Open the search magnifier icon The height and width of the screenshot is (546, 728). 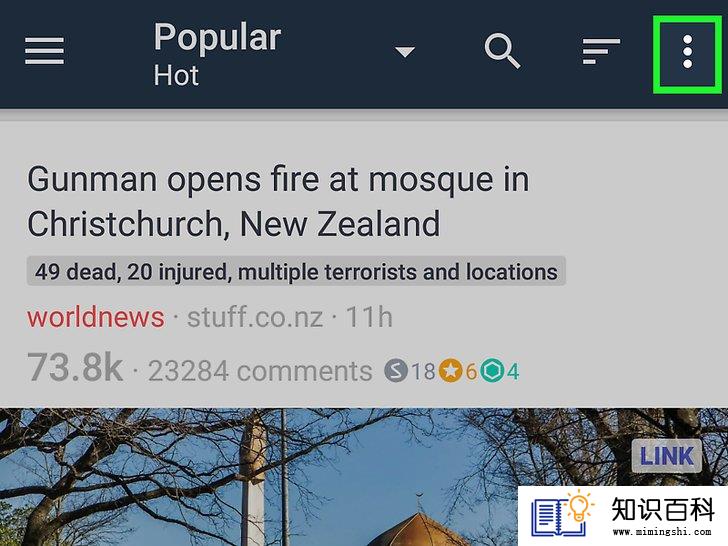pos(502,51)
